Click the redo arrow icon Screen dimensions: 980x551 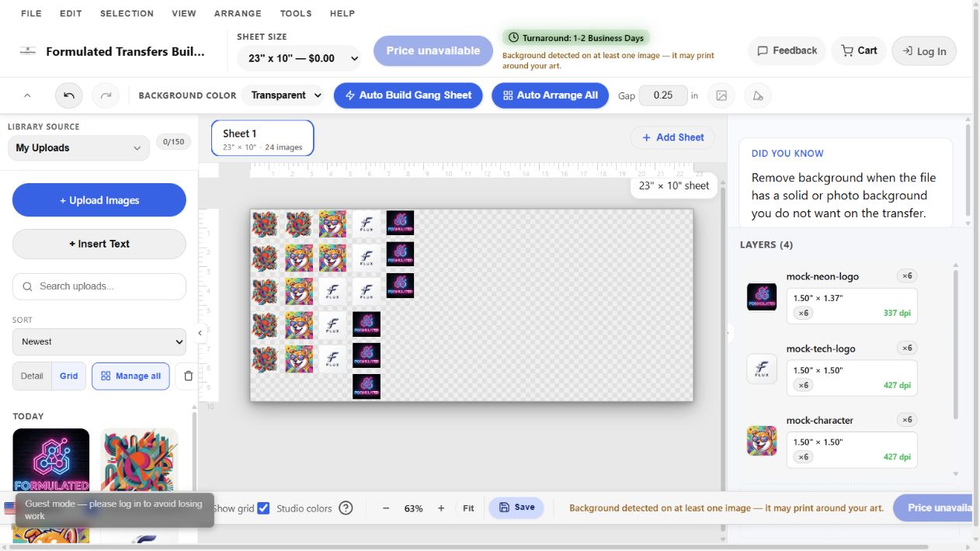[x=106, y=95]
